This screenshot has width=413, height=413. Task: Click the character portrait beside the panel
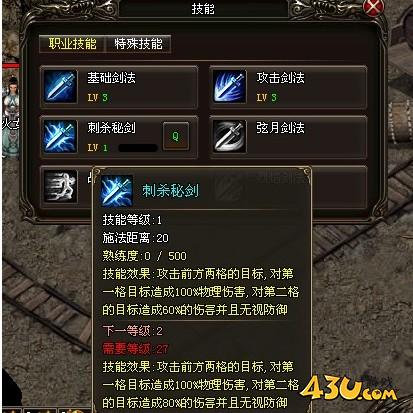pos(11,117)
